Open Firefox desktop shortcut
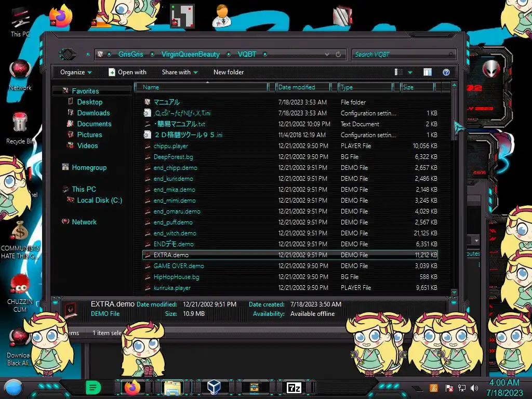 (61, 16)
